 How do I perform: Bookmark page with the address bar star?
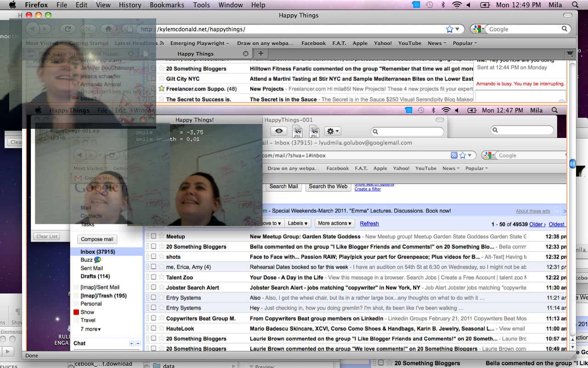[x=450, y=29]
